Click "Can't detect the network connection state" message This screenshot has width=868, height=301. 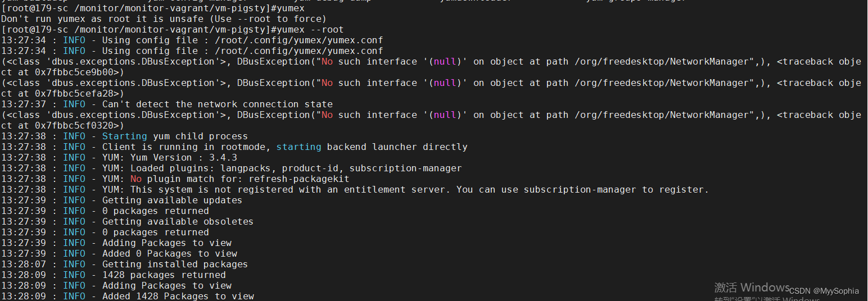217,104
